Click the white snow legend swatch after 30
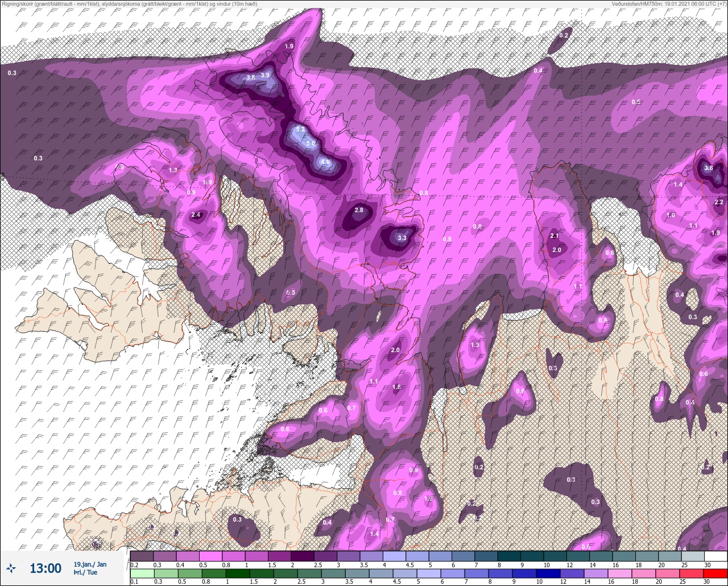The width and height of the screenshot is (728, 586). (x=715, y=556)
